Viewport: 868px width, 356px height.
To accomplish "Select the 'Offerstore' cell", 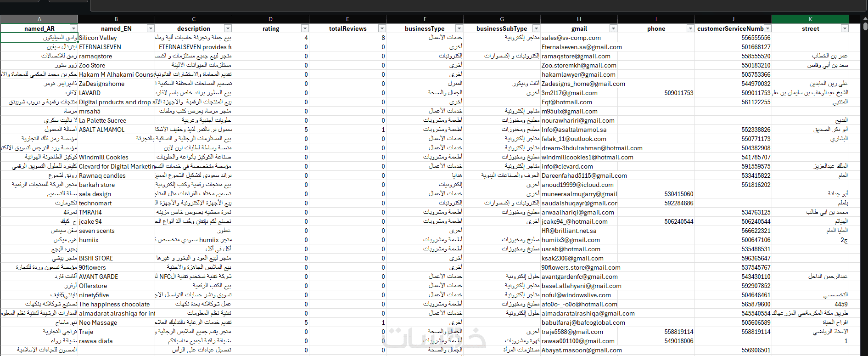I will point(117,286).
